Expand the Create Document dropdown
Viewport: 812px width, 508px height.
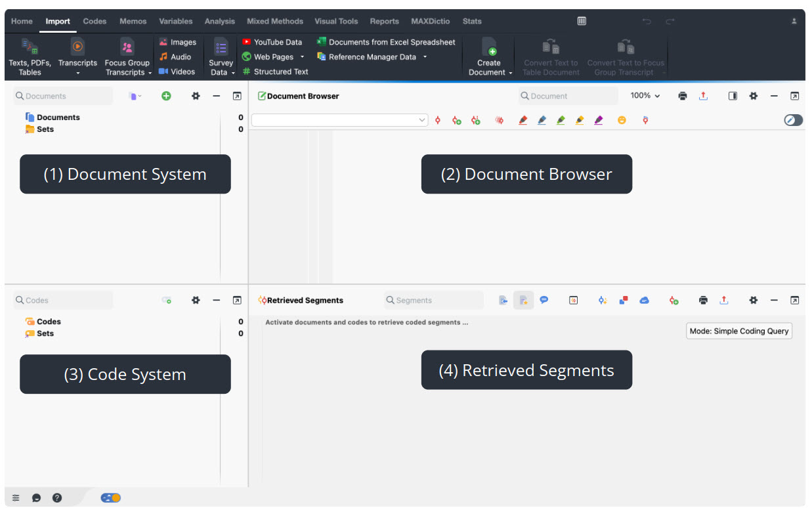pos(511,73)
